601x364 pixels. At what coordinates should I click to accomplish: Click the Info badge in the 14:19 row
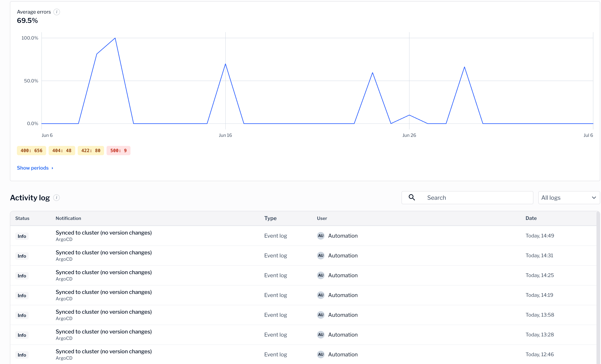pos(22,295)
